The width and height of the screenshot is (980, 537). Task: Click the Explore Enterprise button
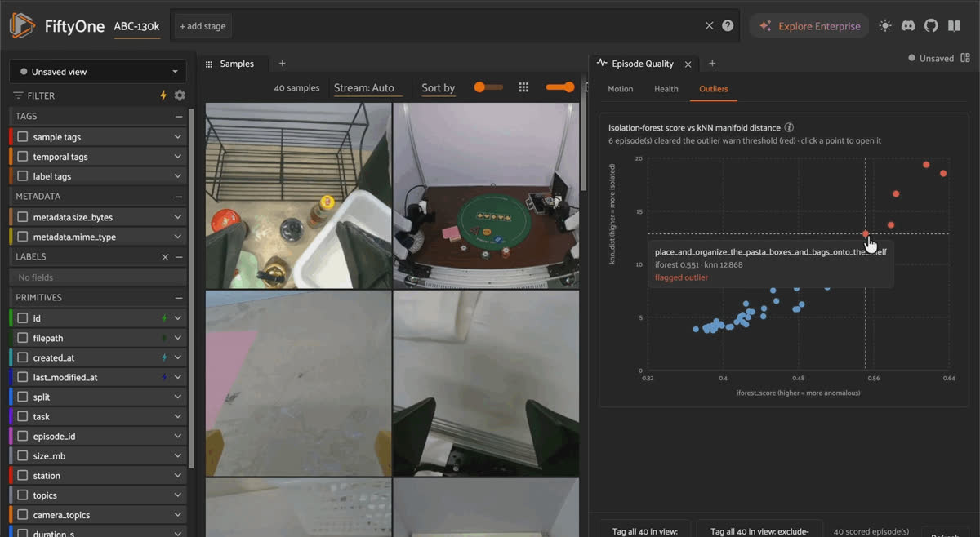[810, 26]
